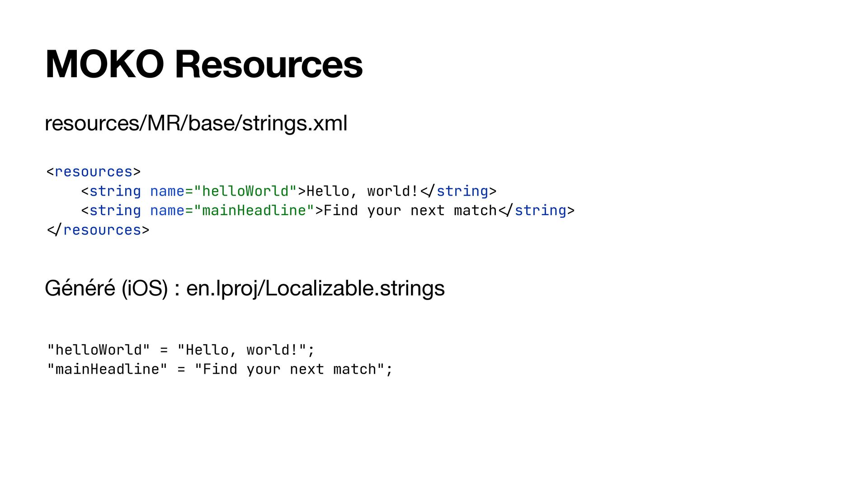The image size is (868, 488).
Task: Select en.lproj/Localizable.strings file name text
Action: pyautogui.click(x=316, y=288)
